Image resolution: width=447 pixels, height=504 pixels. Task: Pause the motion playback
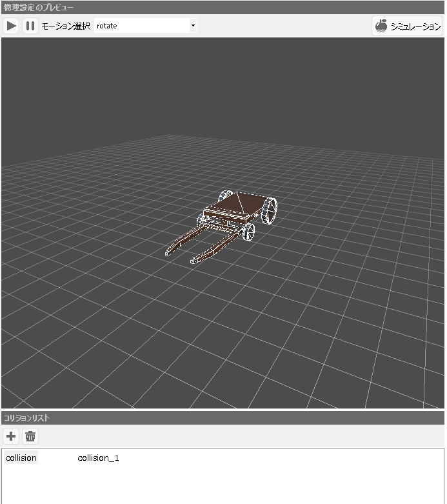coord(30,26)
